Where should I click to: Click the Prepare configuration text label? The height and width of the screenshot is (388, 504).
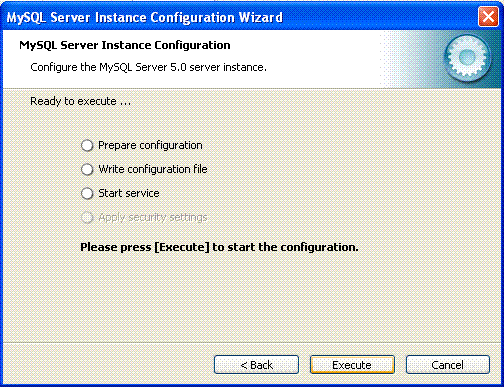pyautogui.click(x=150, y=146)
